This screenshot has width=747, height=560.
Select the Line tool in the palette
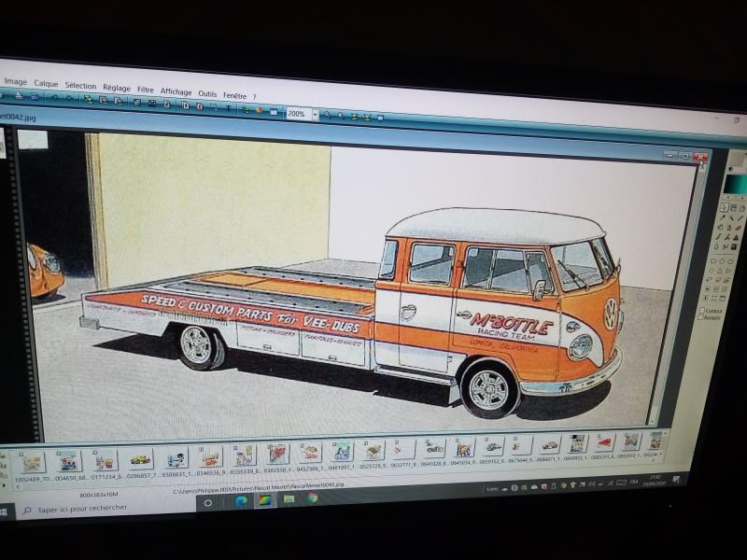(740, 218)
